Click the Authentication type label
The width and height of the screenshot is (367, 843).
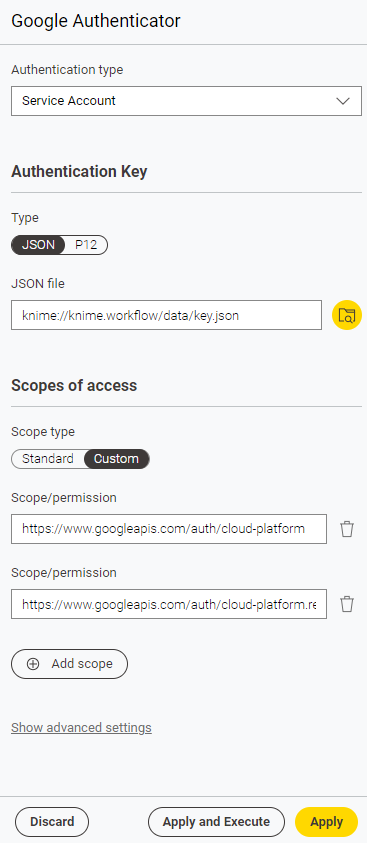[67, 70]
